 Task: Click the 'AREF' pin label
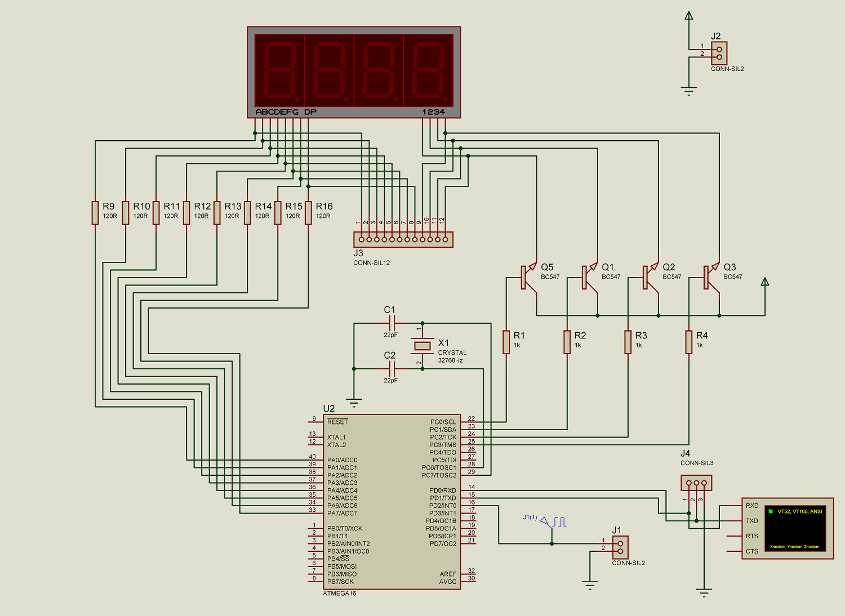[448, 574]
